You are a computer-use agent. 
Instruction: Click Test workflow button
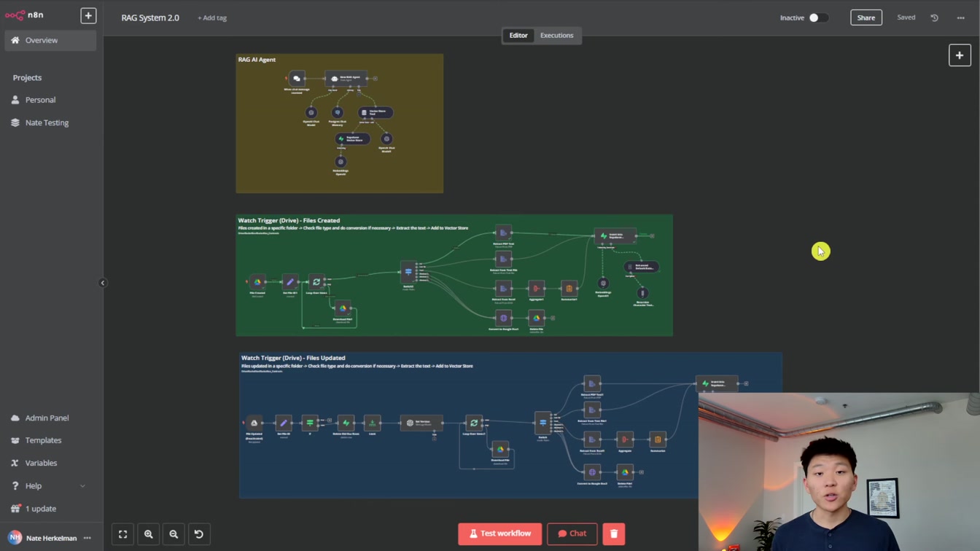499,534
